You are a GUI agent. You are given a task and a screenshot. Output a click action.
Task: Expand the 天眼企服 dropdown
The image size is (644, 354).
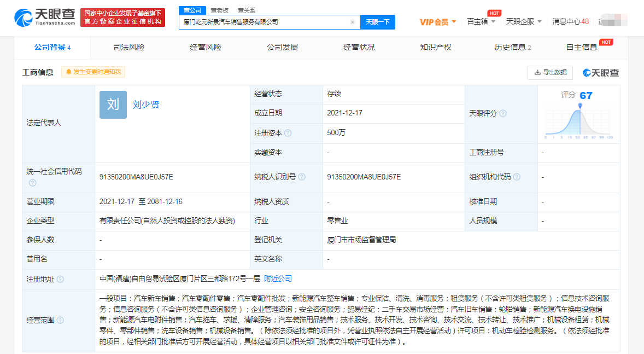pos(524,22)
